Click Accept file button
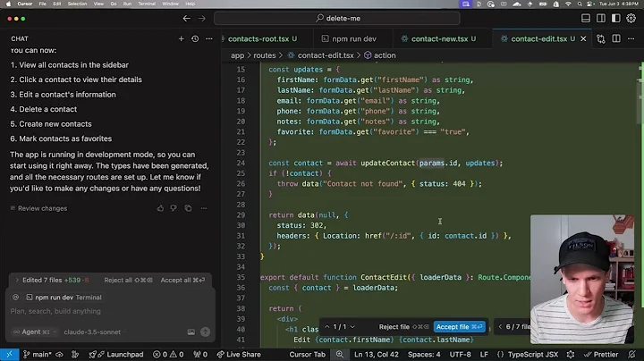The image size is (644, 361). [x=459, y=327]
